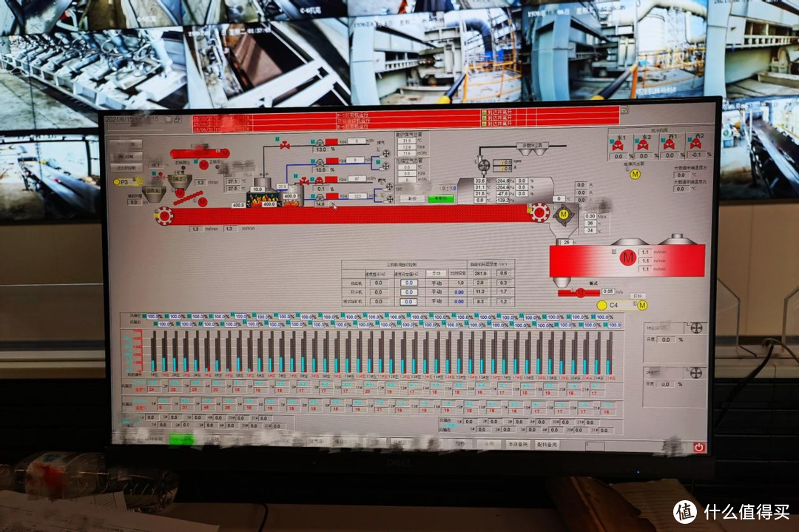Select the yellow C4 conveyor symbol
The image size is (799, 532).
pyautogui.click(x=621, y=306)
